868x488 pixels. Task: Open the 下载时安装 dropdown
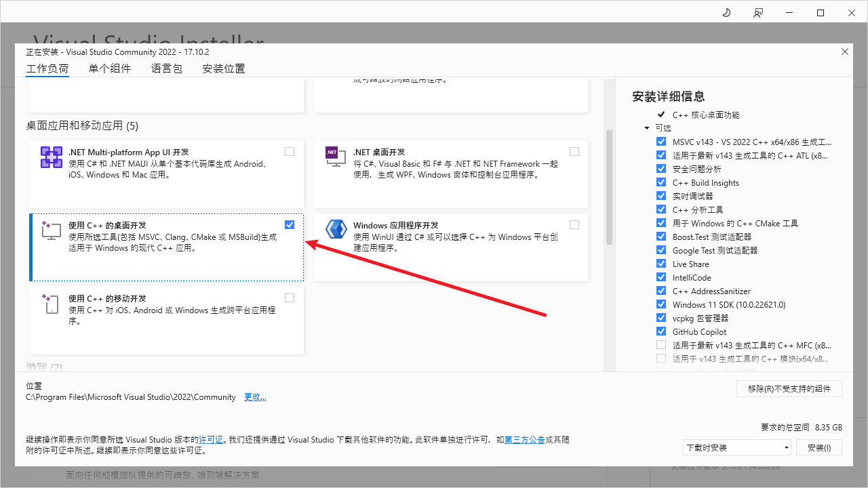click(737, 447)
